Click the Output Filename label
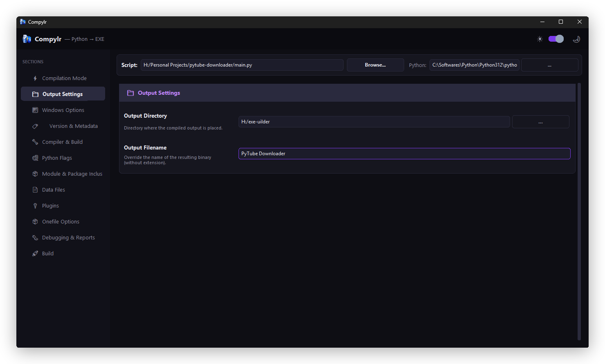The width and height of the screenshot is (605, 364). click(145, 148)
